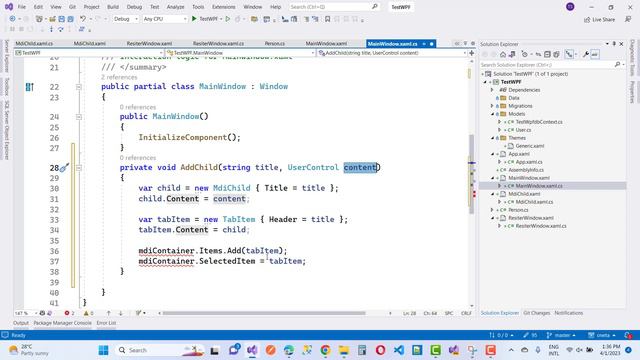Click the Home icon in Solution Explorer

503,54
